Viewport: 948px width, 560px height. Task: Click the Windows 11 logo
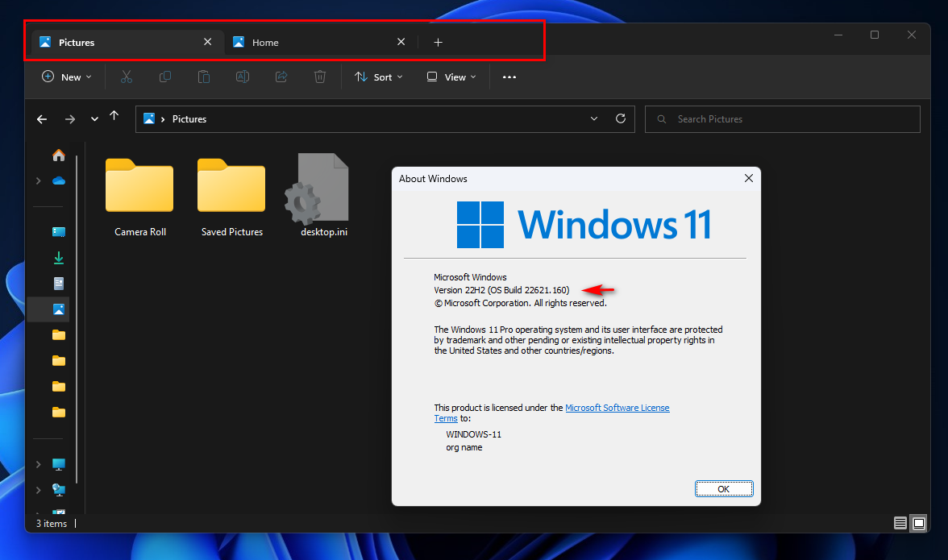[x=584, y=225]
